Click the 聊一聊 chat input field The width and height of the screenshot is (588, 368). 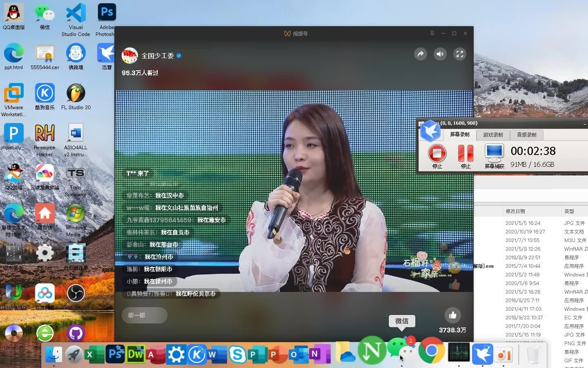pyautogui.click(x=145, y=315)
